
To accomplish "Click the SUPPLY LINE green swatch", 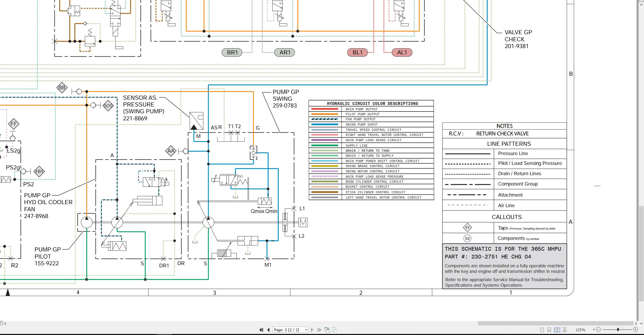I will point(325,145).
